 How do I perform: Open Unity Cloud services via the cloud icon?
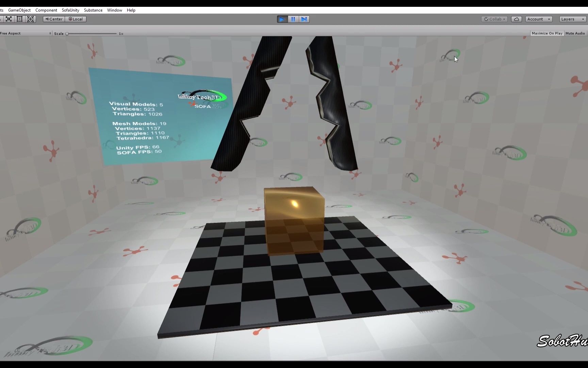517,19
